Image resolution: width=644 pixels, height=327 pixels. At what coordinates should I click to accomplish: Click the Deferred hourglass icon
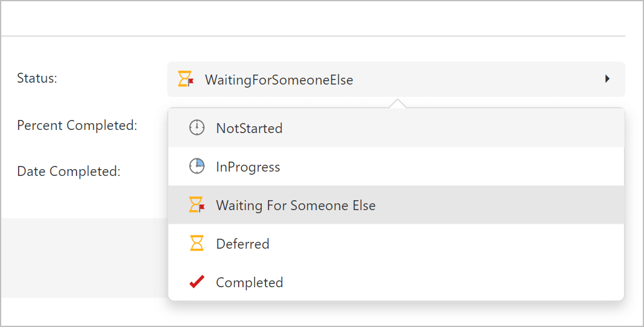tap(196, 244)
